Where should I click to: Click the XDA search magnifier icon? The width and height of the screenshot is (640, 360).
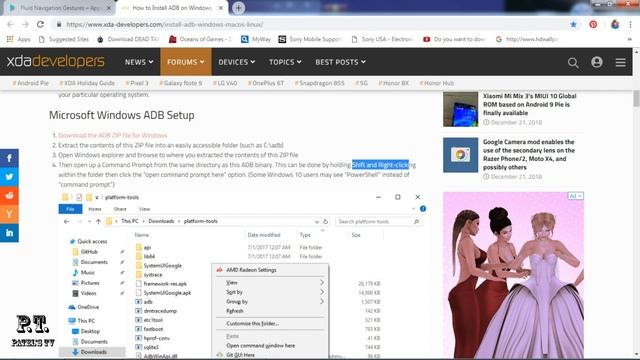573,62
